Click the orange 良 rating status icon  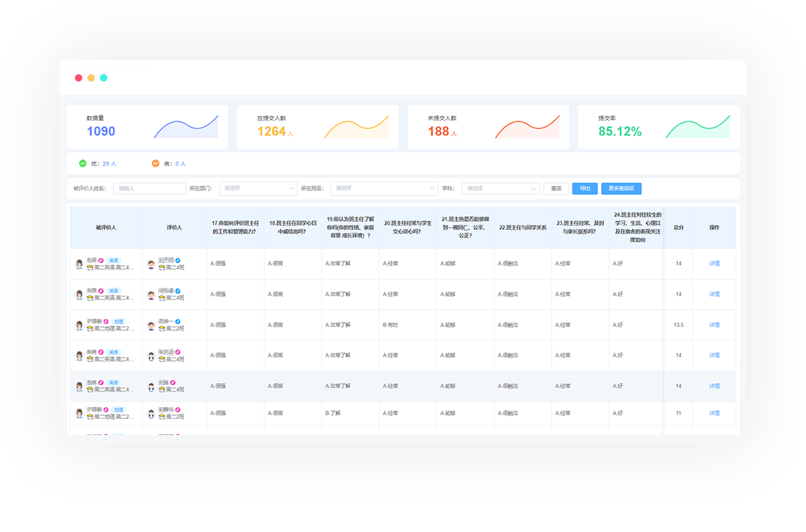[x=155, y=163]
